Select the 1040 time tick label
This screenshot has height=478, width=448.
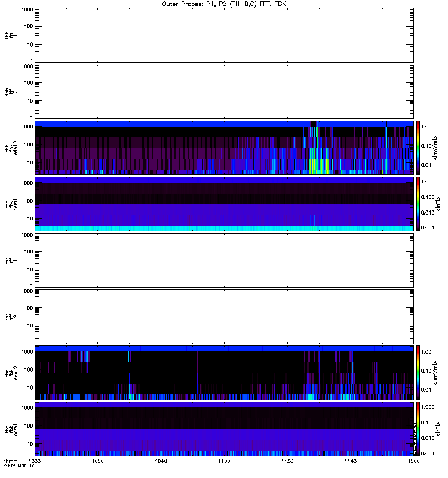click(x=161, y=462)
